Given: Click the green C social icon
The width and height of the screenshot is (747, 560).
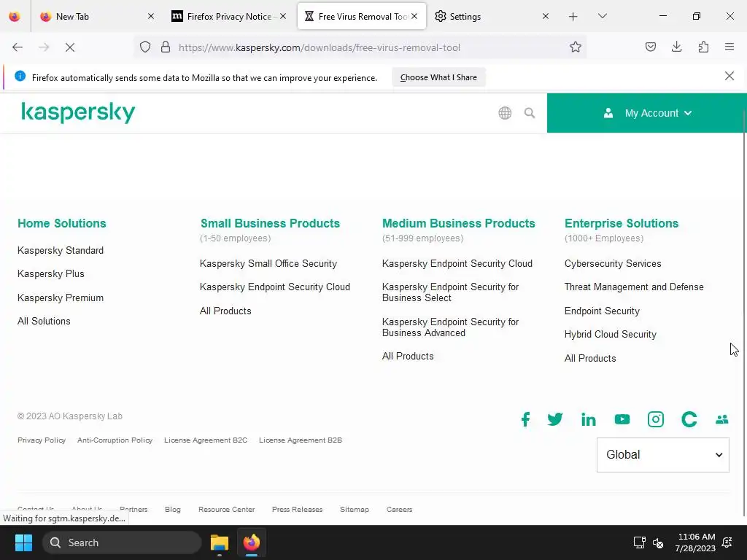Looking at the screenshot, I should (689, 419).
